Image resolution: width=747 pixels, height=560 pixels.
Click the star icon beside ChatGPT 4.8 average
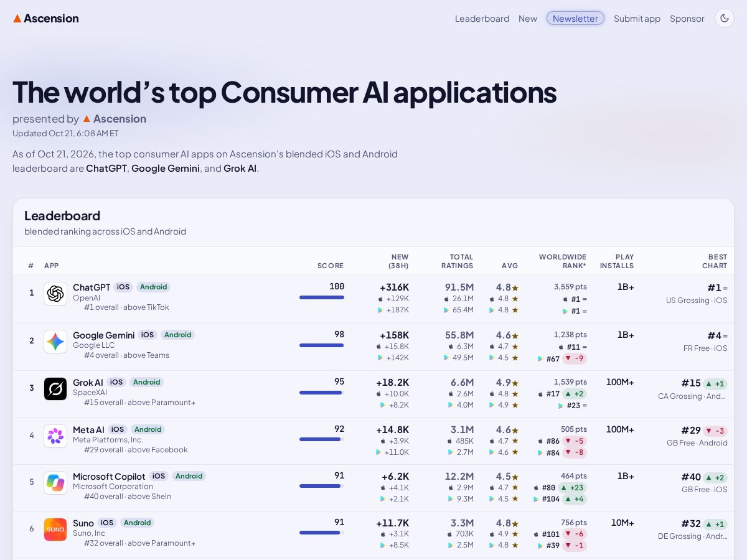pos(515,288)
